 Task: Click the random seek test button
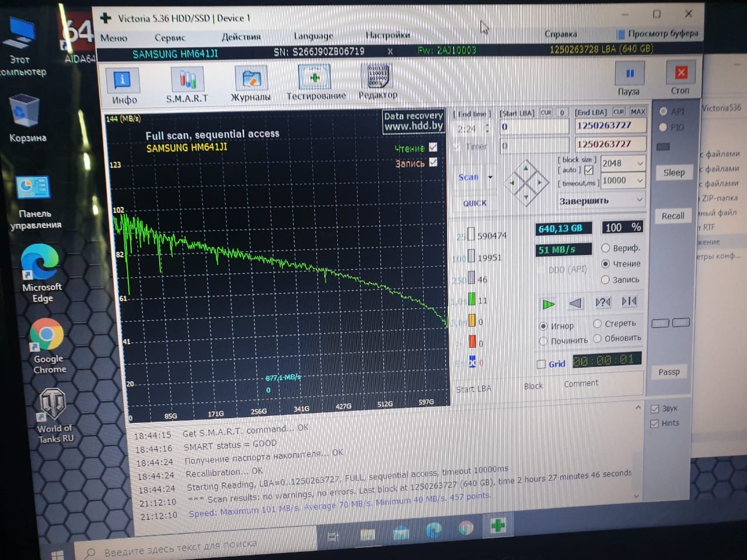[x=602, y=302]
